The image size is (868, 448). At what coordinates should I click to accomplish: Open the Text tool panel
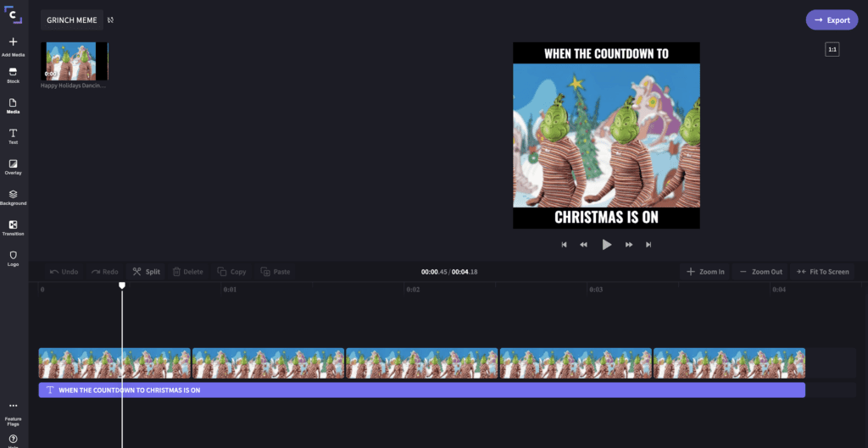coord(14,136)
